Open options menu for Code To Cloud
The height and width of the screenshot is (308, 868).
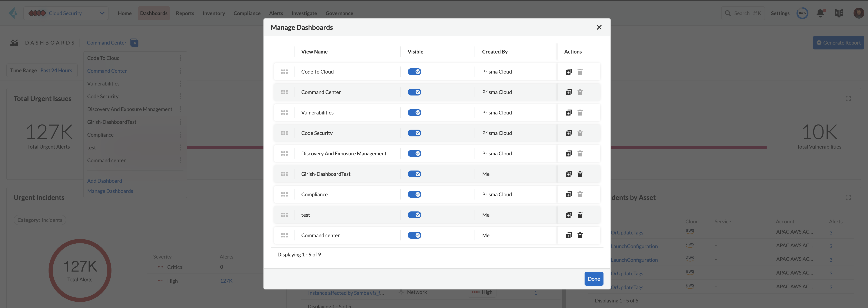tap(180, 58)
